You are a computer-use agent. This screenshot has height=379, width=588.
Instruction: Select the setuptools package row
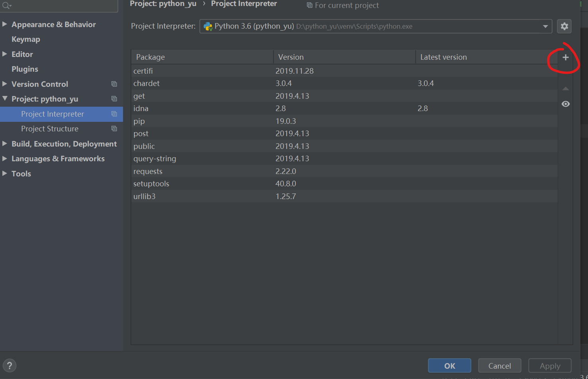(344, 184)
